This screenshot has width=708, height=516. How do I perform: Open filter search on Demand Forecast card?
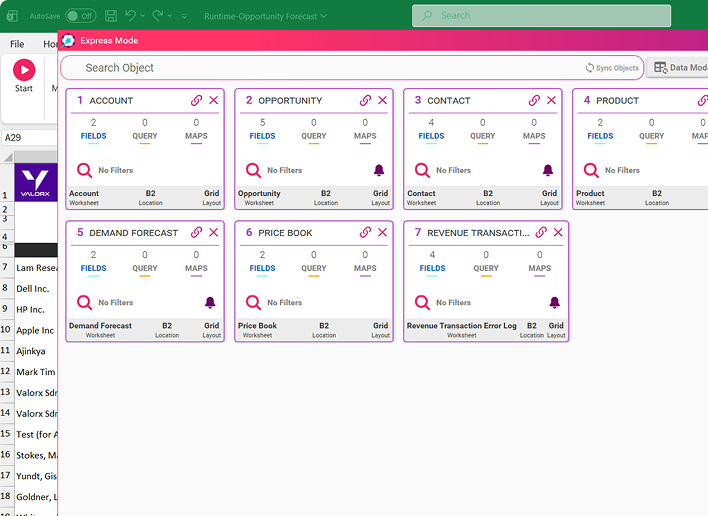pyautogui.click(x=84, y=302)
